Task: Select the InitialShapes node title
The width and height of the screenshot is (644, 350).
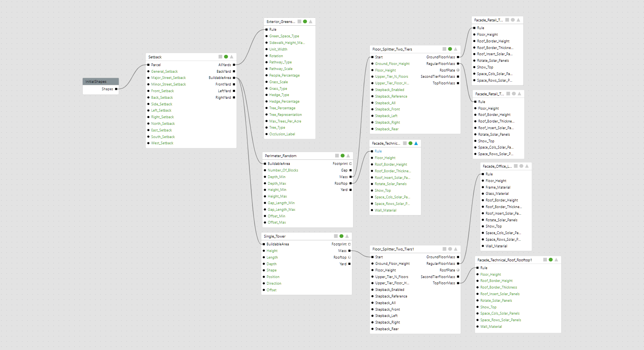Action: (x=96, y=82)
